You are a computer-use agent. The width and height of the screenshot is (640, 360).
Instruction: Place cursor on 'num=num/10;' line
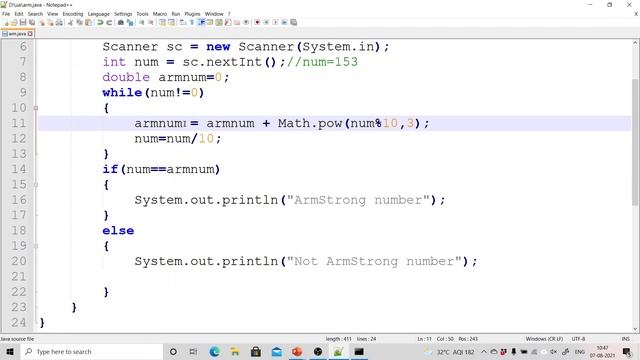coord(178,139)
